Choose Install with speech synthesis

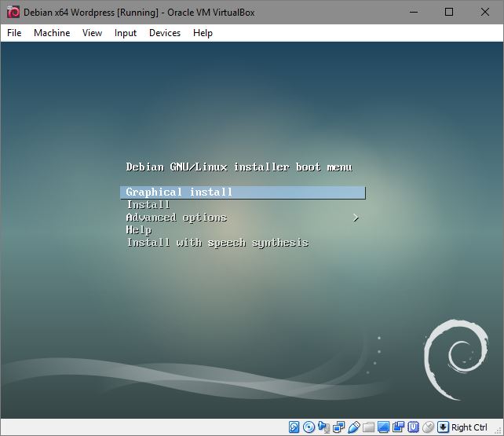pyautogui.click(x=217, y=243)
